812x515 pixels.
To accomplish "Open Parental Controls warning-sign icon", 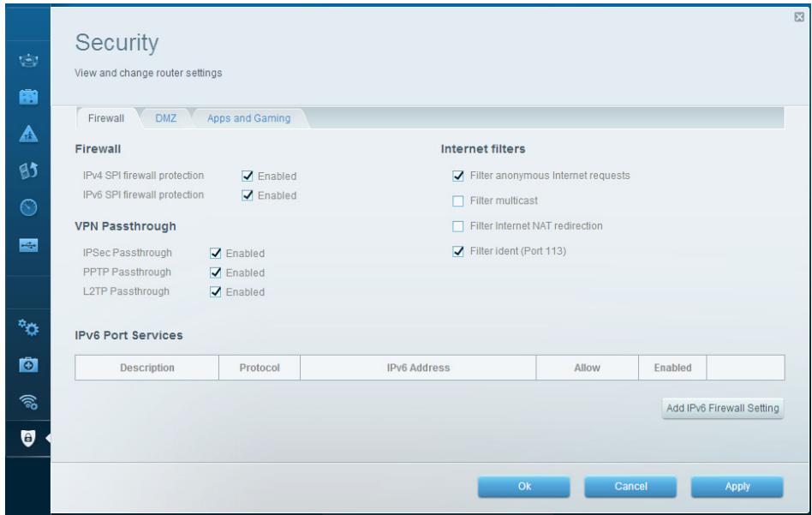I will coord(28,135).
